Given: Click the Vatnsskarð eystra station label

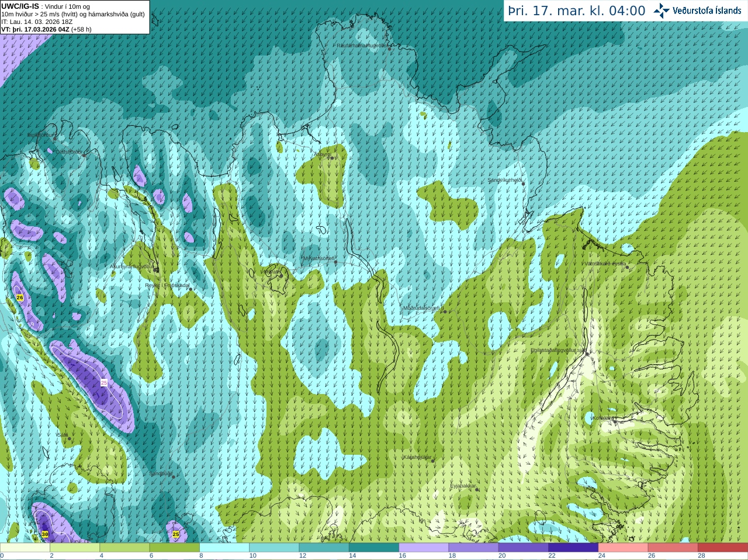Looking at the screenshot, I should 605,264.
